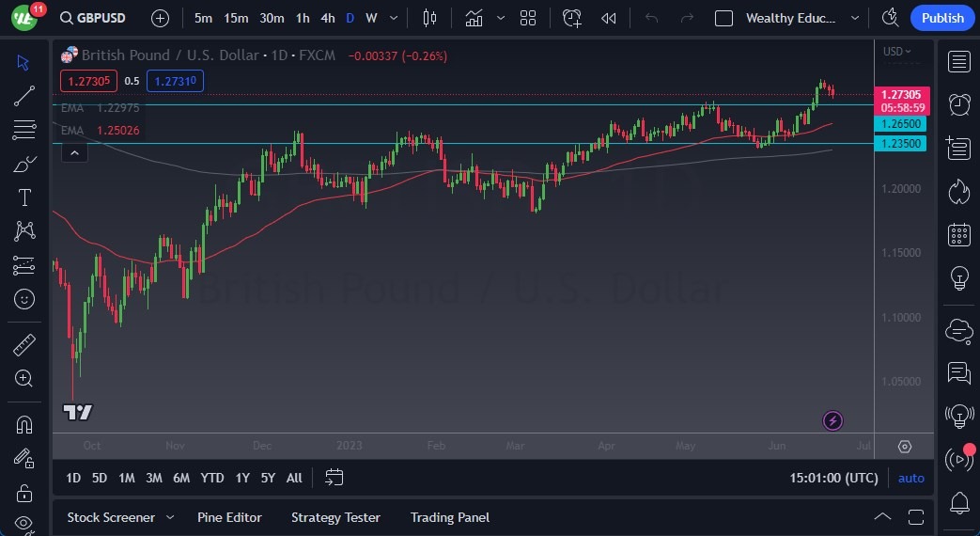
Task: Switch to the Pine Editor tab
Action: coord(229,517)
